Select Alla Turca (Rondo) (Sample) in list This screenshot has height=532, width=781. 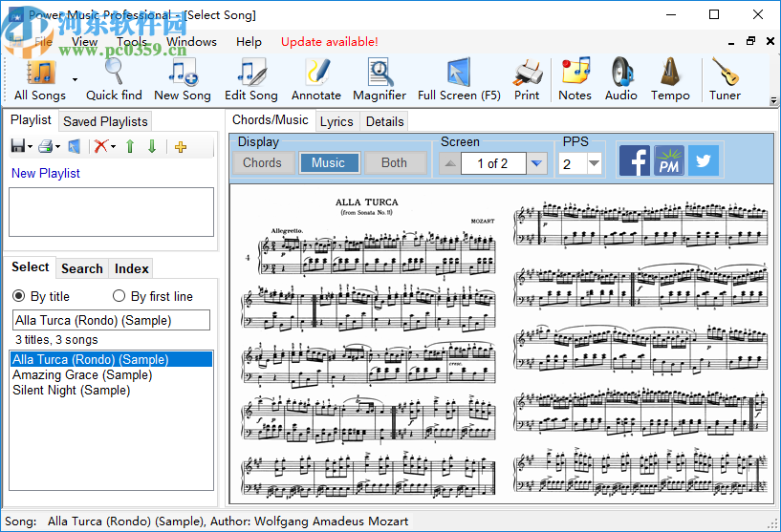(x=111, y=359)
